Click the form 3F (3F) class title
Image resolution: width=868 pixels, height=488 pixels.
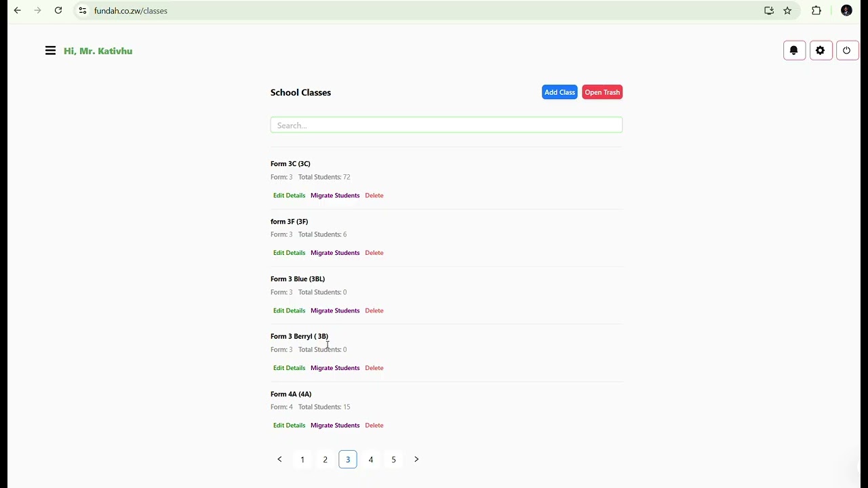point(290,222)
